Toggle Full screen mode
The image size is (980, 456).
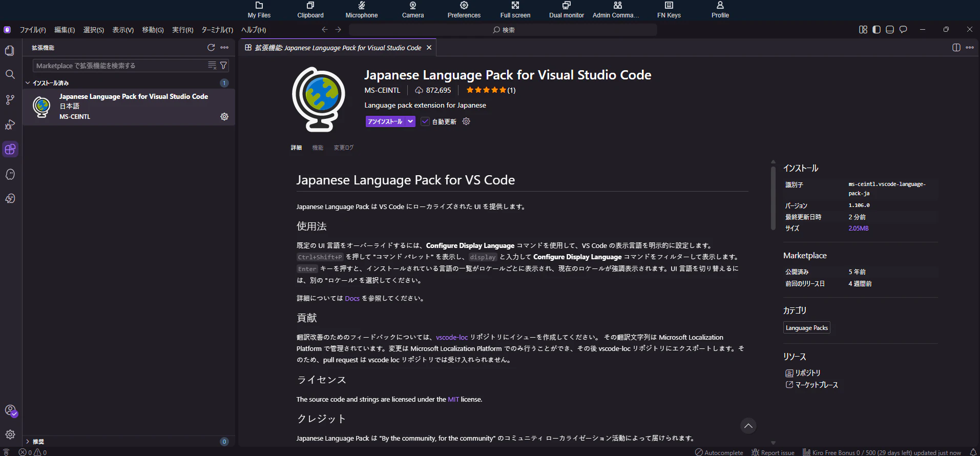click(515, 10)
